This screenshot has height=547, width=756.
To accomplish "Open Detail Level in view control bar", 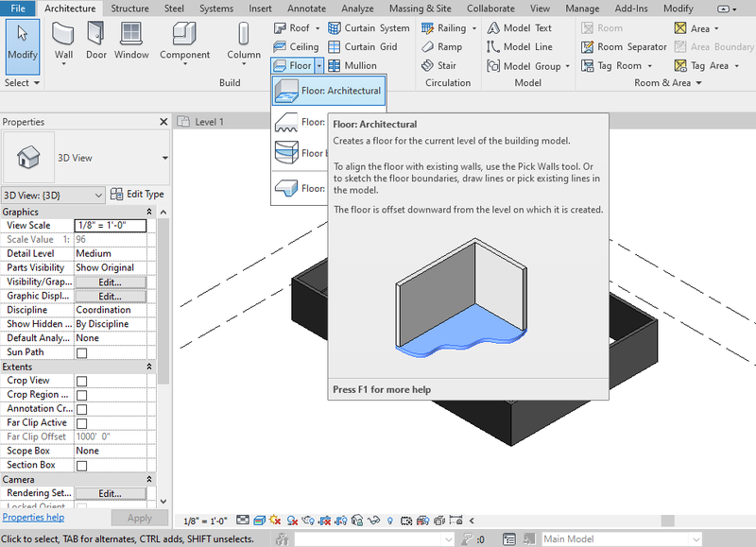I will tap(243, 521).
